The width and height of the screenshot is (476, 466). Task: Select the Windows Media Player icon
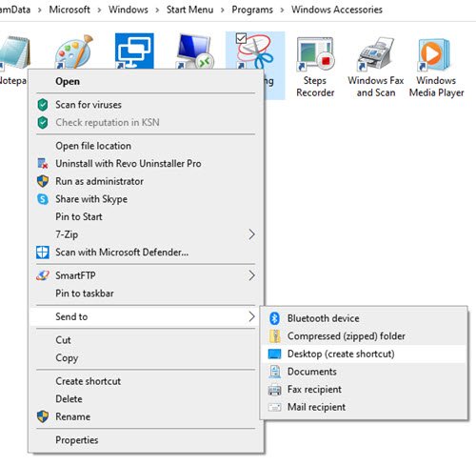435,54
